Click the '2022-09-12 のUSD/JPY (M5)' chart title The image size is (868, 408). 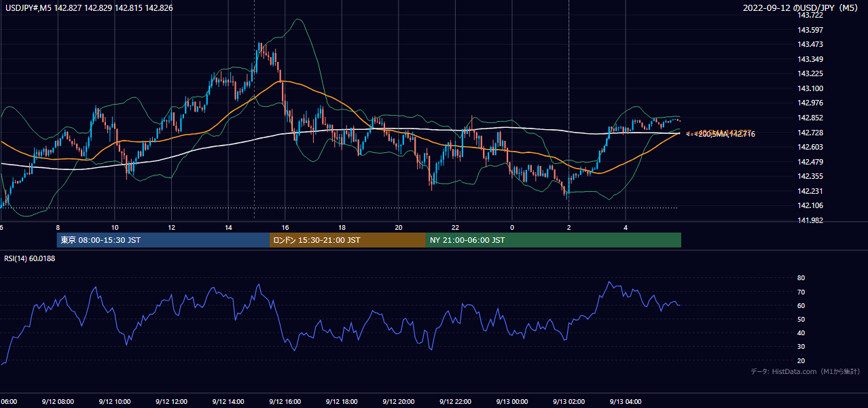click(801, 8)
